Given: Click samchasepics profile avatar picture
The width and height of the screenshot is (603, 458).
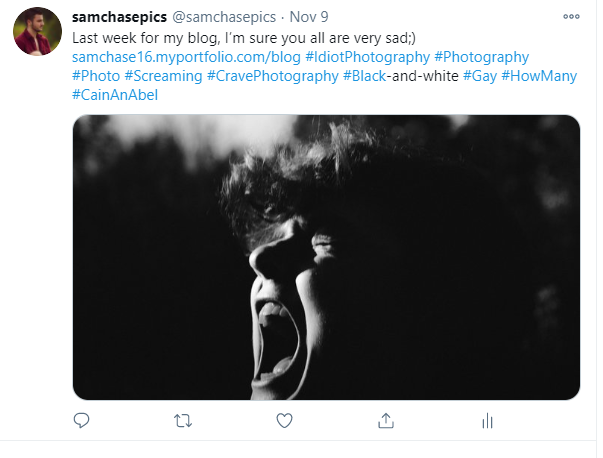Looking at the screenshot, I should pyautogui.click(x=37, y=31).
